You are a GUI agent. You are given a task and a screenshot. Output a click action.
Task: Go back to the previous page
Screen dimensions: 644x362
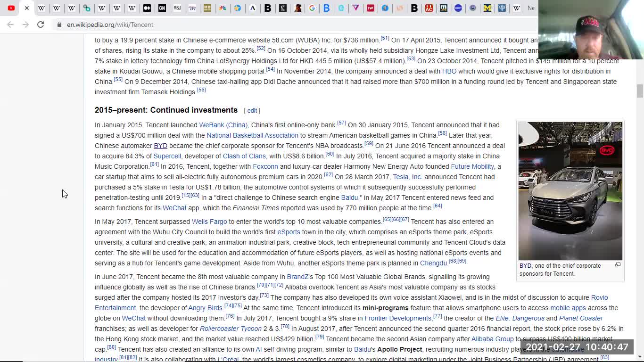[10, 25]
